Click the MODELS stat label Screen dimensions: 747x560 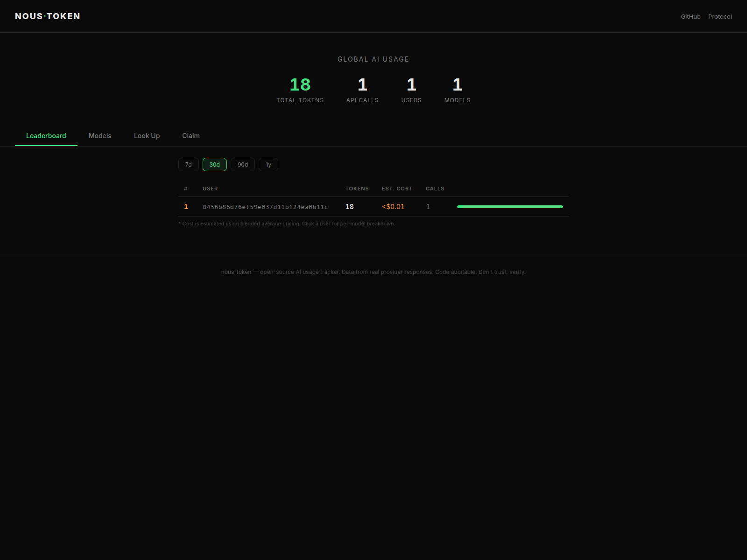(458, 100)
